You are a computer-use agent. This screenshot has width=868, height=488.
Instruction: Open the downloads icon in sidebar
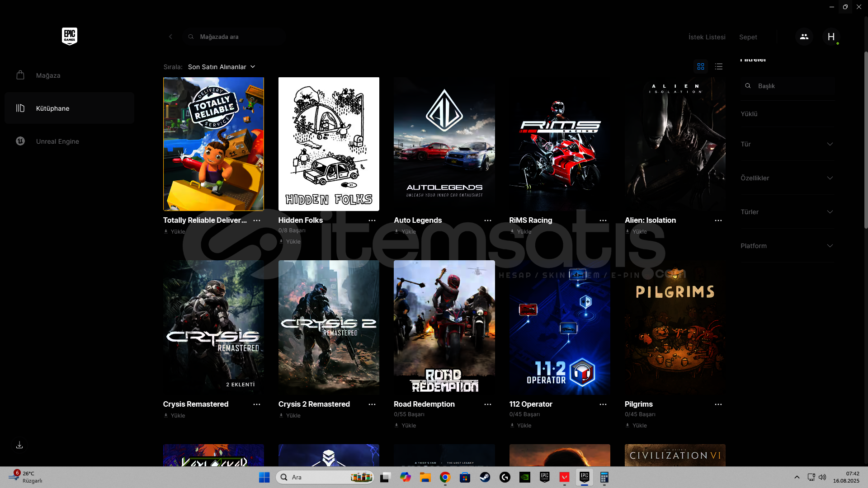point(19,445)
